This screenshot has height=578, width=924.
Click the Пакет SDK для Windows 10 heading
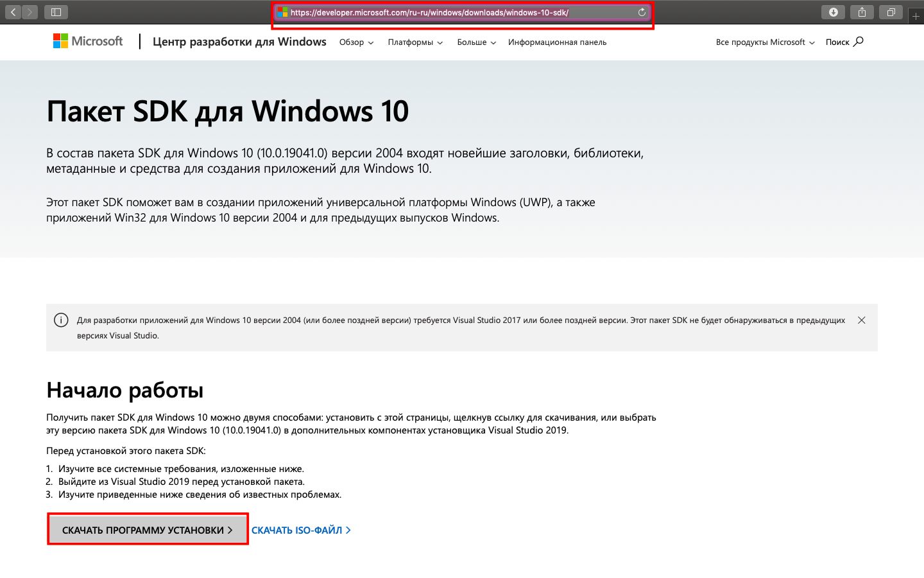click(x=228, y=111)
